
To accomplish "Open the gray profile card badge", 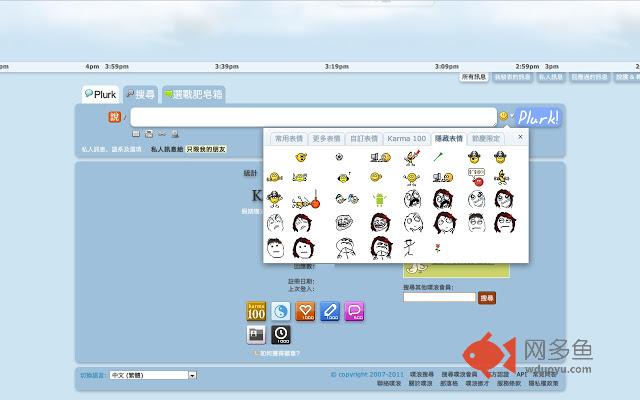I will pyautogui.click(x=256, y=335).
